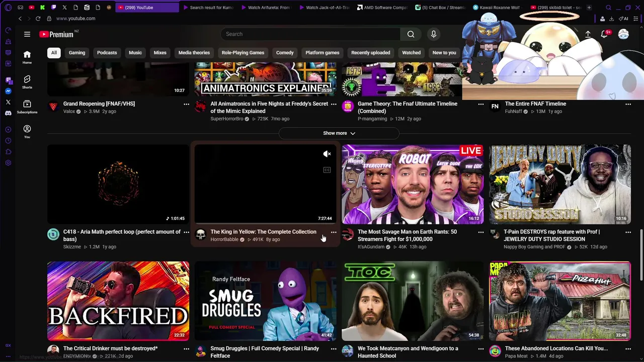Image resolution: width=644 pixels, height=362 pixels.
Task: Open options for Grand Reopening FNAF/VHS video
Action: point(186,104)
